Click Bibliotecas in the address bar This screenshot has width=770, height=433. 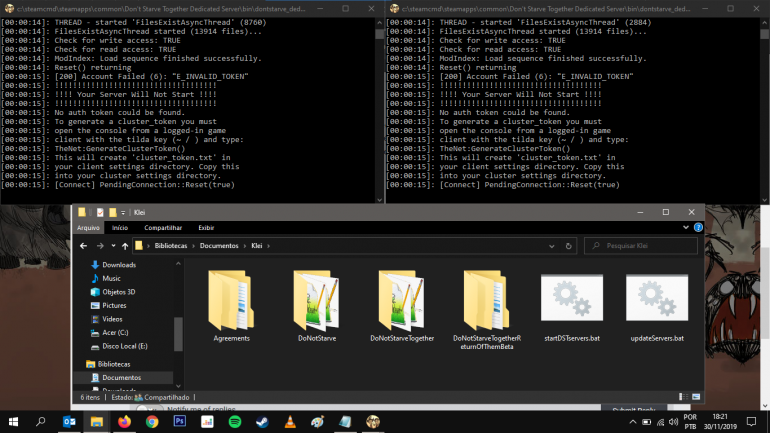click(x=171, y=246)
